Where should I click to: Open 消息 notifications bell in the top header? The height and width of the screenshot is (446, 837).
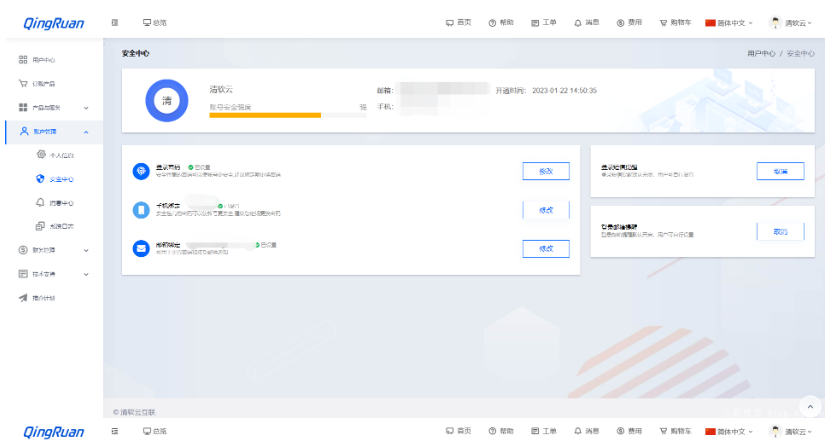click(x=586, y=23)
